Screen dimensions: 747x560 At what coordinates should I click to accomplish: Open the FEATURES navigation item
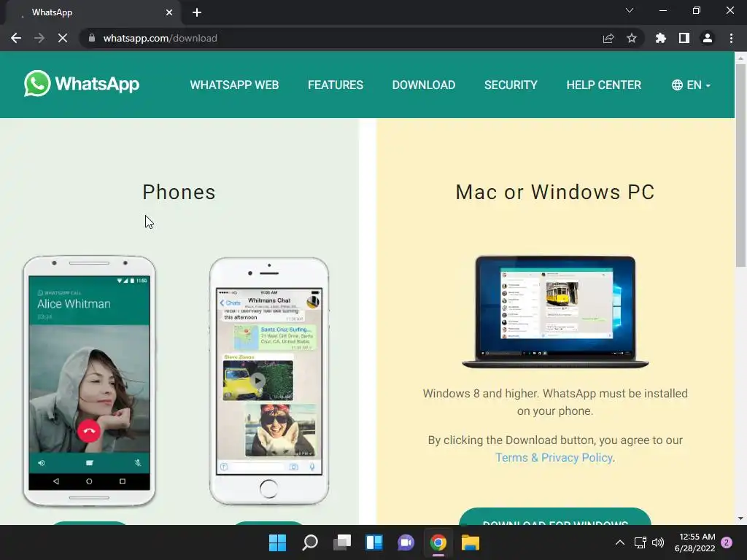click(x=336, y=85)
